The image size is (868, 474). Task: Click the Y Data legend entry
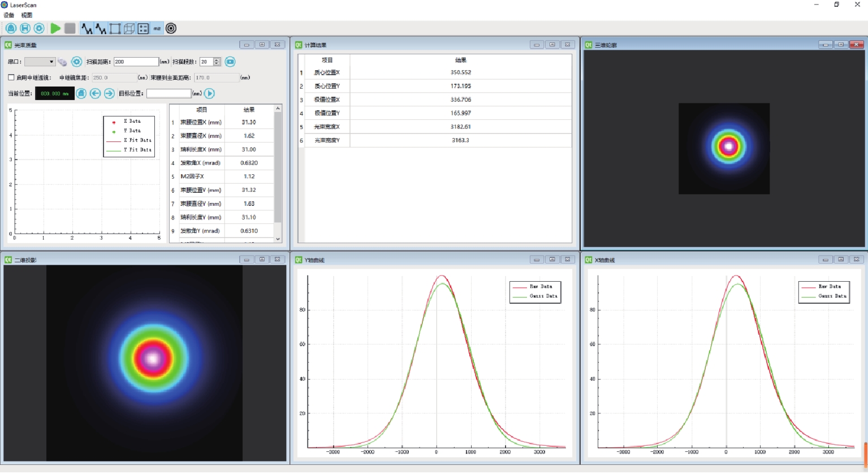point(127,131)
